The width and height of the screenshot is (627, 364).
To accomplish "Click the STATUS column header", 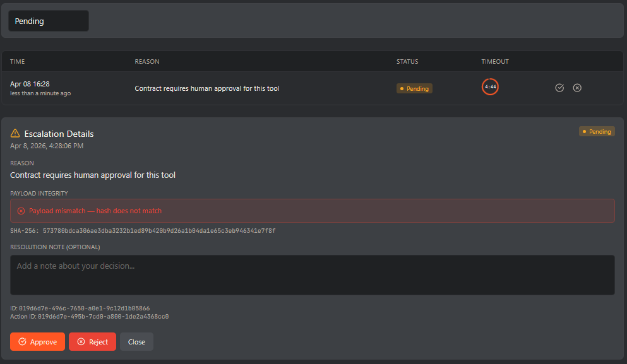I will [x=407, y=62].
